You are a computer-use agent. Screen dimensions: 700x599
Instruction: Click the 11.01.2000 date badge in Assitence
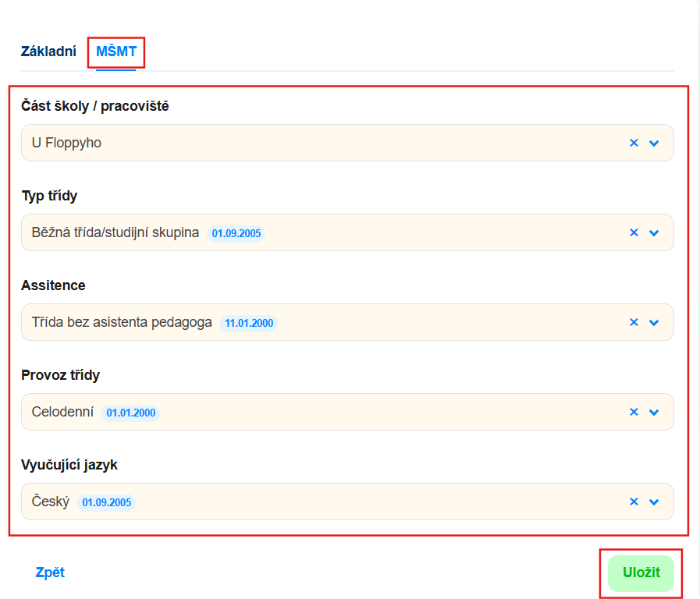[x=249, y=323]
